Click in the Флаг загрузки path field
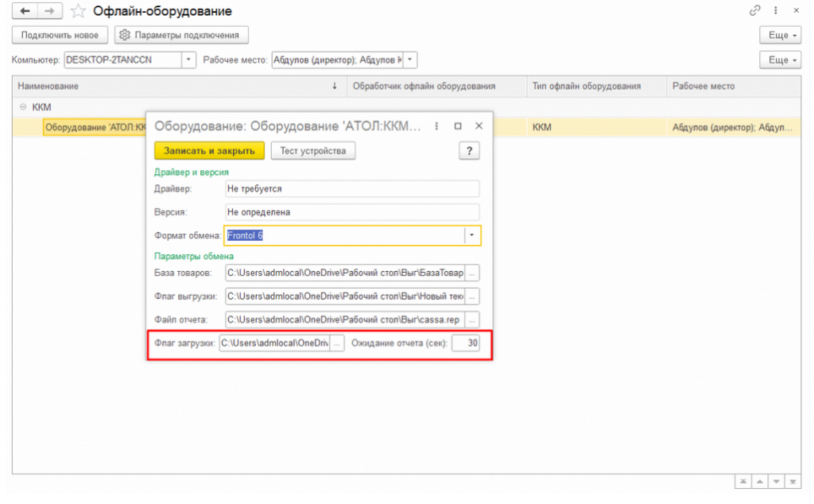The image size is (814, 504). (x=274, y=343)
